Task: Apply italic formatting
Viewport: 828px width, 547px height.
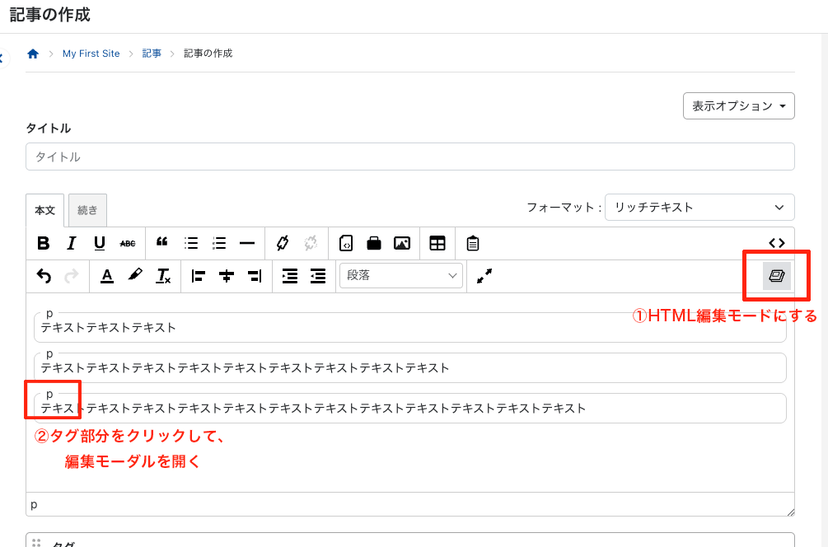Action: 71,243
